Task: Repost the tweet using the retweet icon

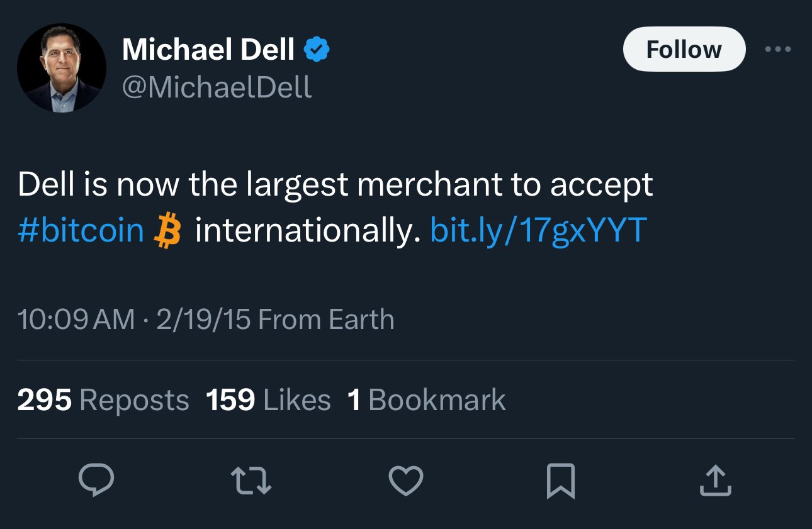Action: point(251,481)
